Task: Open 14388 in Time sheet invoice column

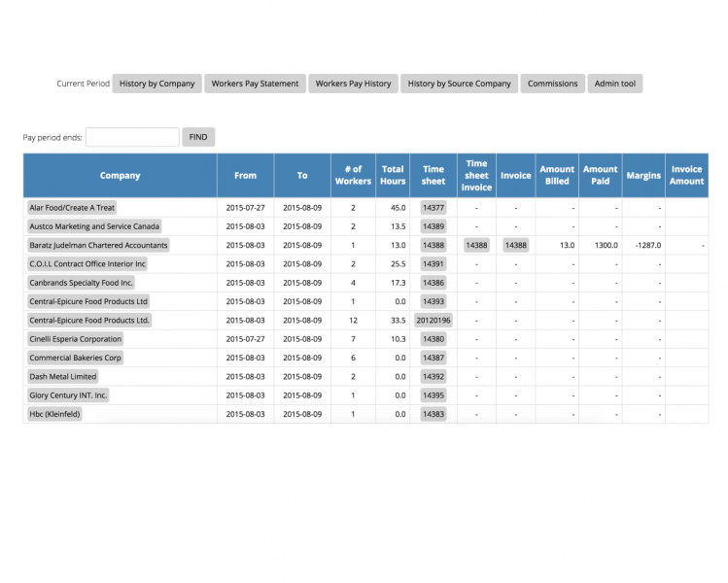Action: [x=476, y=245]
